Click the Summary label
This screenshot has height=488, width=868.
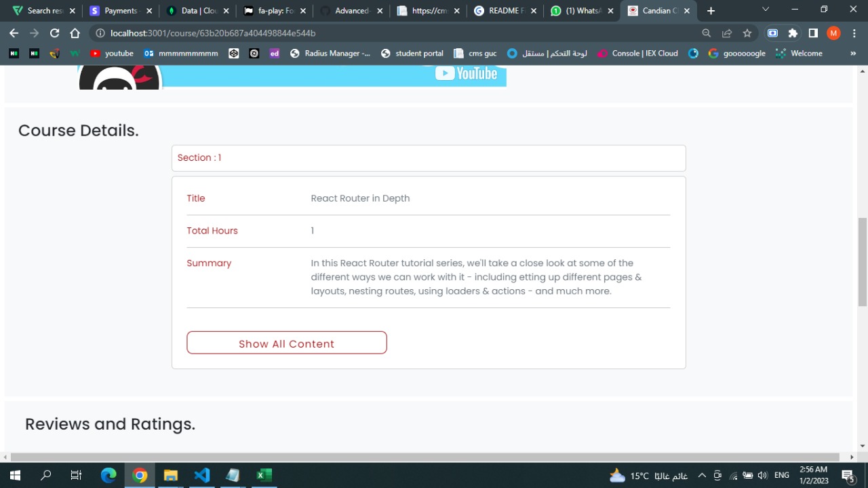(209, 263)
